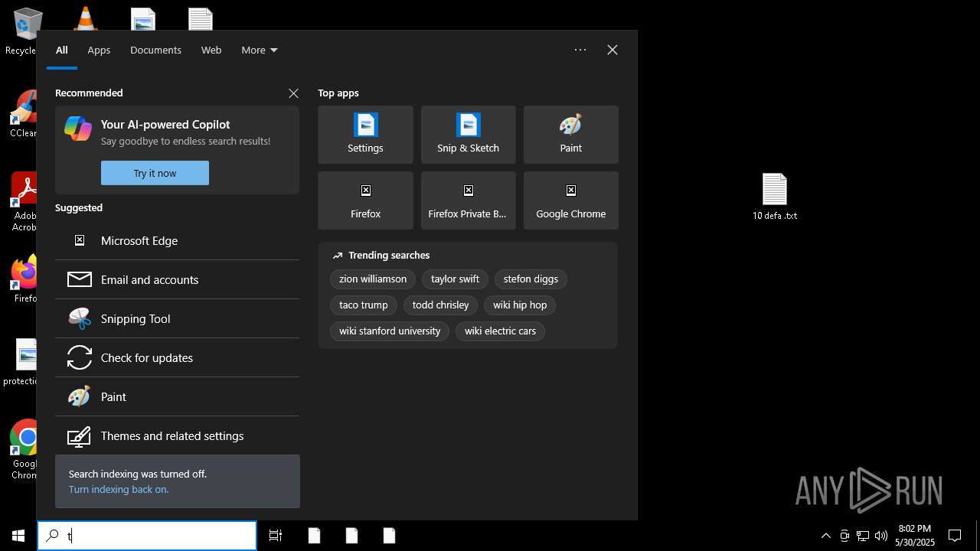Select first document icon on taskbar
980x551 pixels.
point(314,536)
